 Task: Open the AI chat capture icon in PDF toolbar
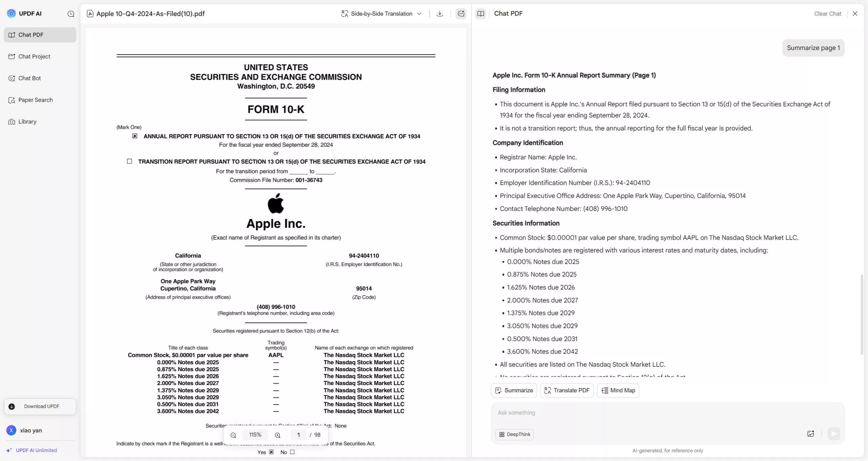coord(460,14)
